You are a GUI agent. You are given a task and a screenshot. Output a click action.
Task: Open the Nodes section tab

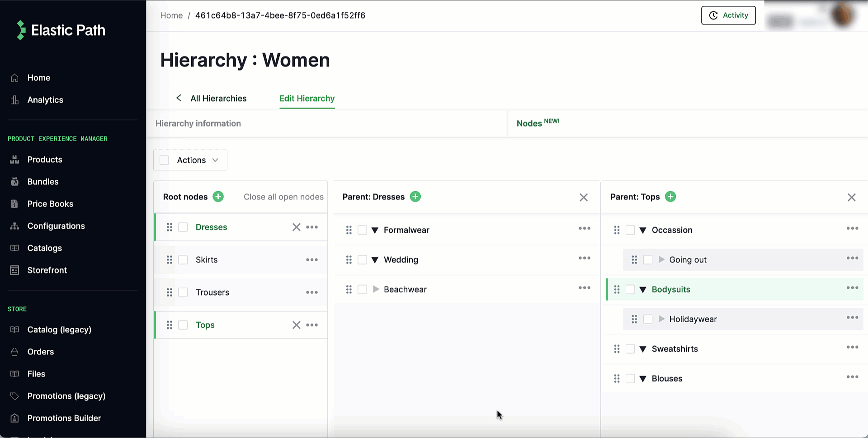(529, 123)
